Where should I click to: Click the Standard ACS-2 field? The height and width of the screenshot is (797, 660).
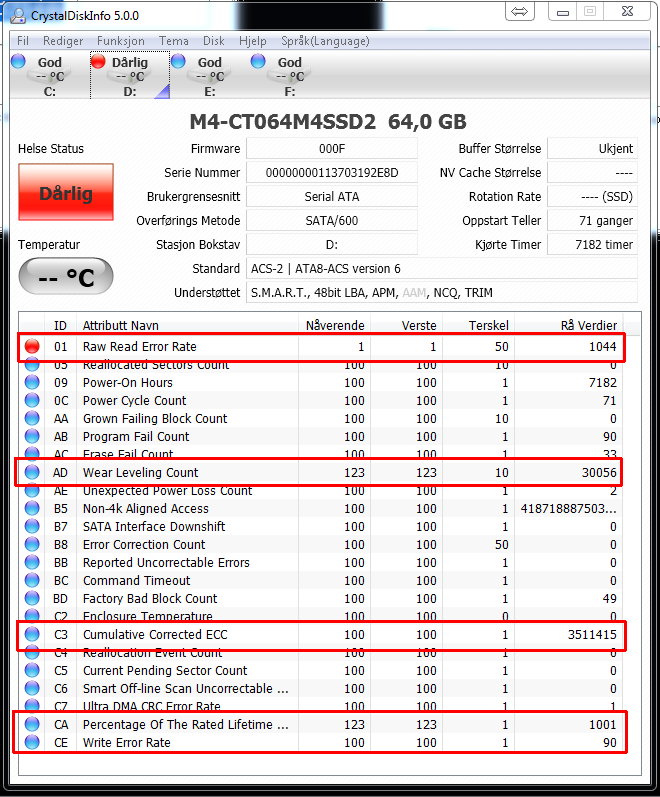(x=442, y=268)
